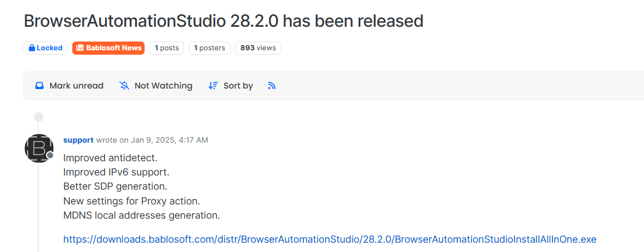
Task: Select the 1 posts stat badge
Action: pos(167,48)
